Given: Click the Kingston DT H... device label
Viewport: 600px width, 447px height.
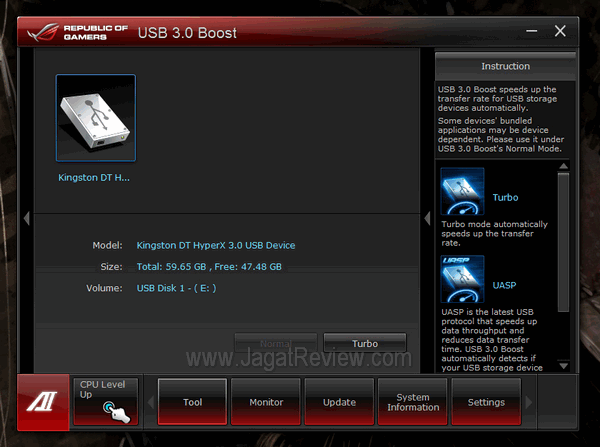Looking at the screenshot, I should click(x=94, y=178).
